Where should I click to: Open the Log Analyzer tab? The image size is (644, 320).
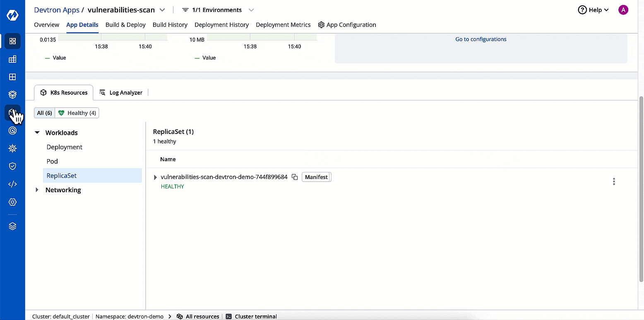click(x=121, y=93)
